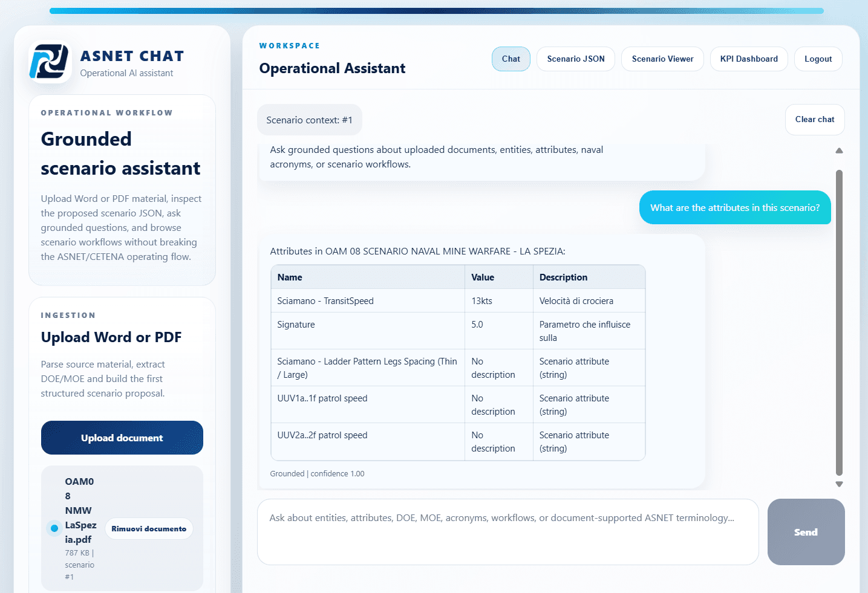Select the user message about attributes
Image resolution: width=868 pixels, height=593 pixels.
point(735,207)
